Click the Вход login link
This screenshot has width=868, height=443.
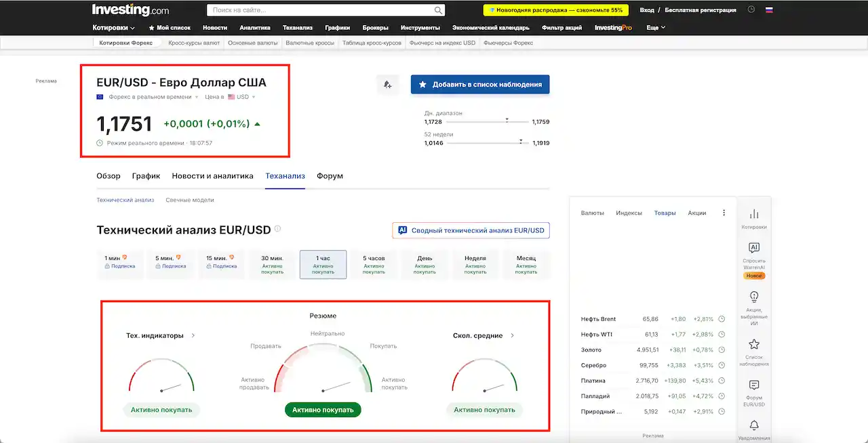(x=647, y=10)
